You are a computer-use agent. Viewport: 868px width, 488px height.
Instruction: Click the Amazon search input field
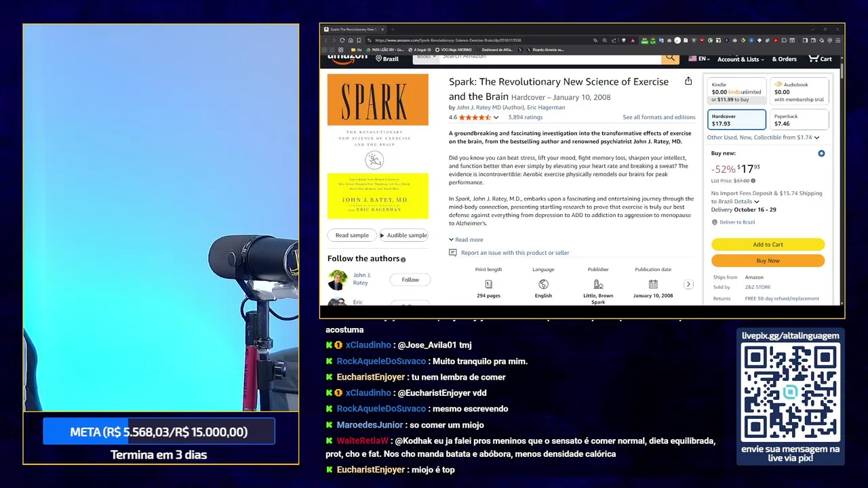[549, 58]
